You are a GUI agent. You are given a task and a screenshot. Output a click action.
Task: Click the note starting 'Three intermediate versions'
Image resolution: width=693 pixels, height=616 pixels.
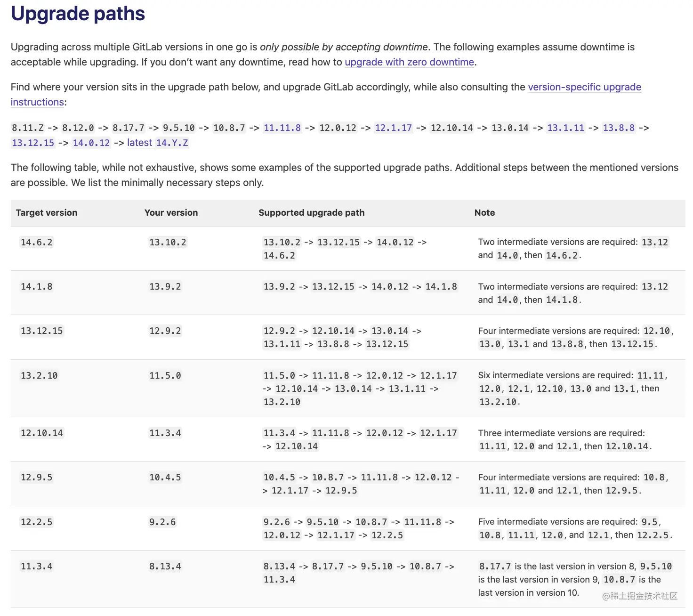pyautogui.click(x=565, y=439)
